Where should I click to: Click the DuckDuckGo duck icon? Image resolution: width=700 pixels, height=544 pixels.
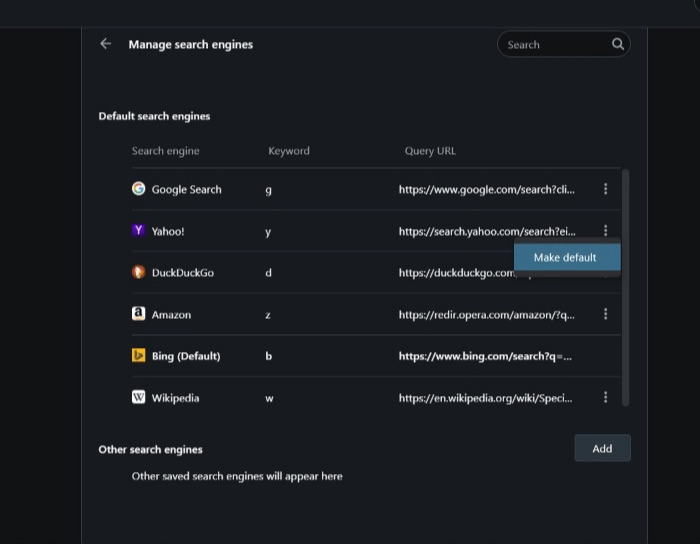coord(139,272)
